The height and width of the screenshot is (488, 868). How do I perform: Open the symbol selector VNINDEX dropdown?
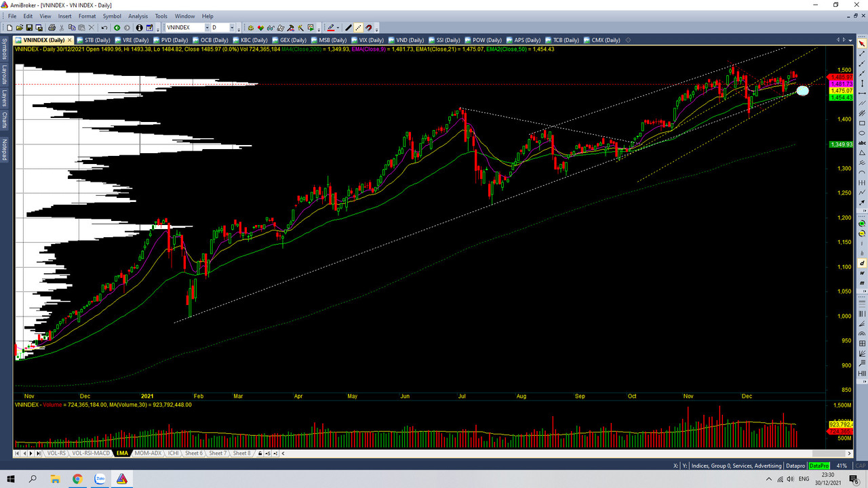tap(207, 28)
